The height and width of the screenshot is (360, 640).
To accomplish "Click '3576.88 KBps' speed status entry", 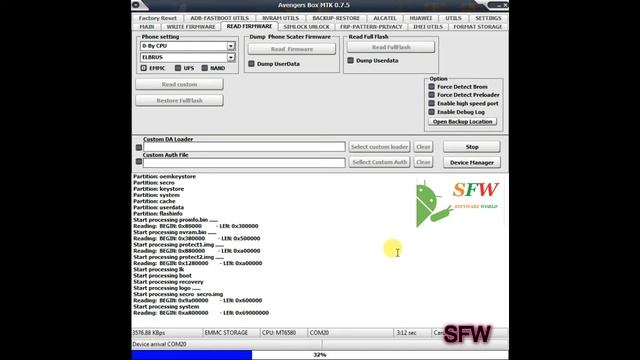I will tap(149, 333).
